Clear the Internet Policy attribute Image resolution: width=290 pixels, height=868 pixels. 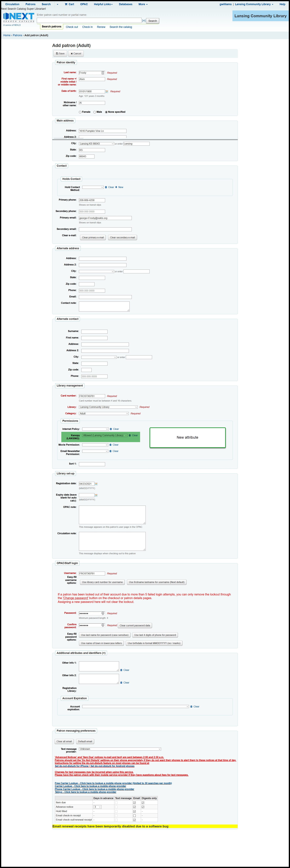pyautogui.click(x=114, y=429)
